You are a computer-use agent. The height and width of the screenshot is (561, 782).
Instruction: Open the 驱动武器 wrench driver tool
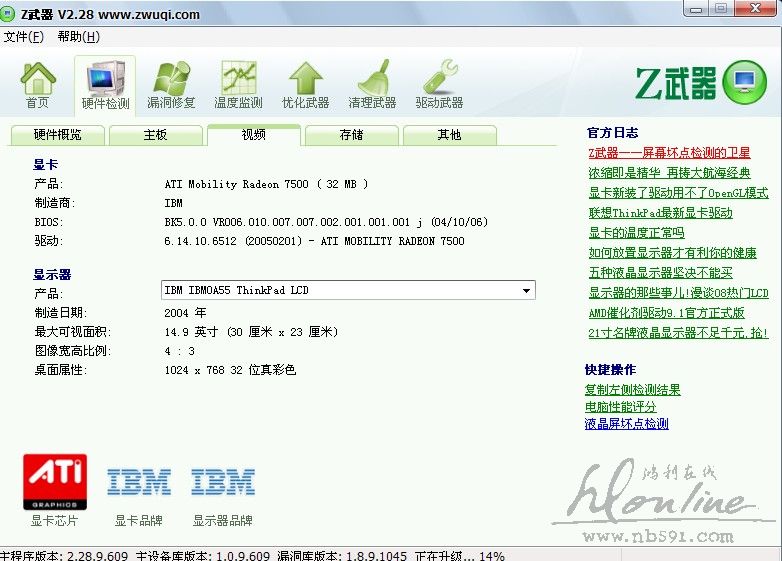(439, 85)
